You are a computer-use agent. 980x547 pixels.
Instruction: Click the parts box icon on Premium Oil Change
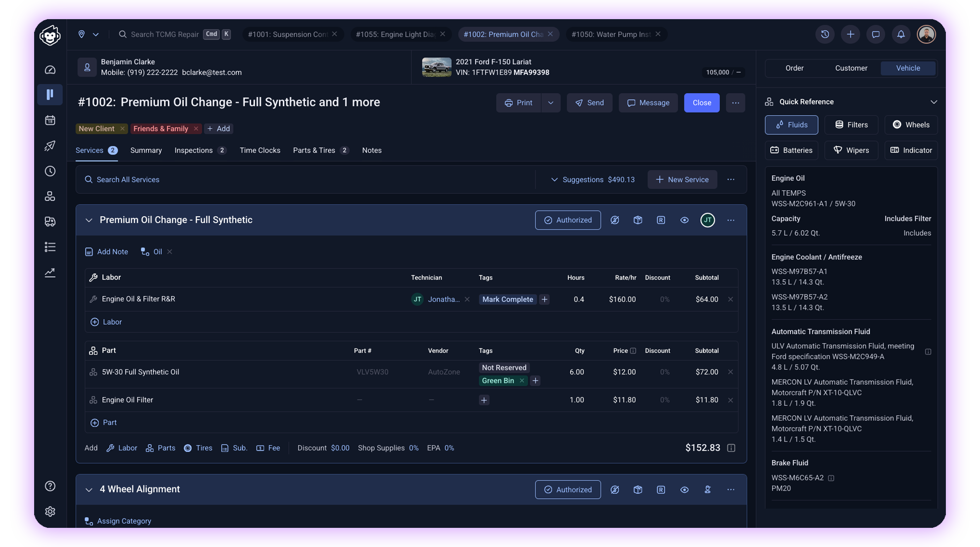(x=638, y=220)
